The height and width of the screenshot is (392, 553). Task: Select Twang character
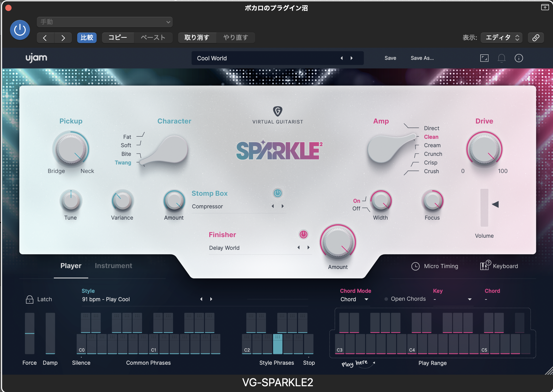point(123,162)
